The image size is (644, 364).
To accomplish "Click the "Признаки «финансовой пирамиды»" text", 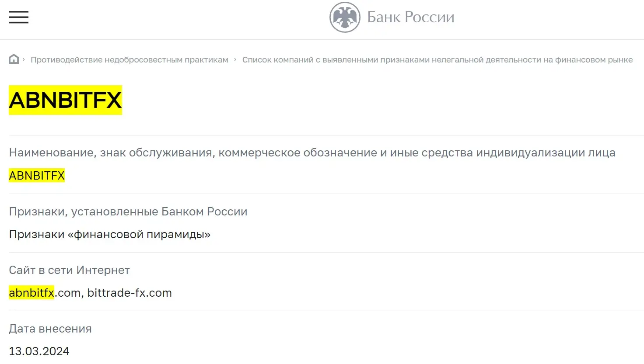I will click(109, 234).
